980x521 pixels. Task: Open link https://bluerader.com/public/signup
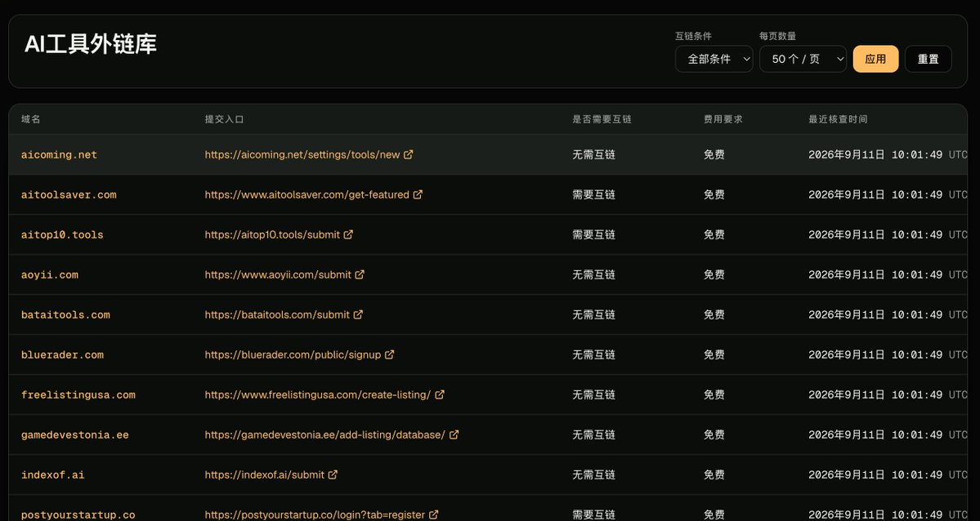[293, 354]
